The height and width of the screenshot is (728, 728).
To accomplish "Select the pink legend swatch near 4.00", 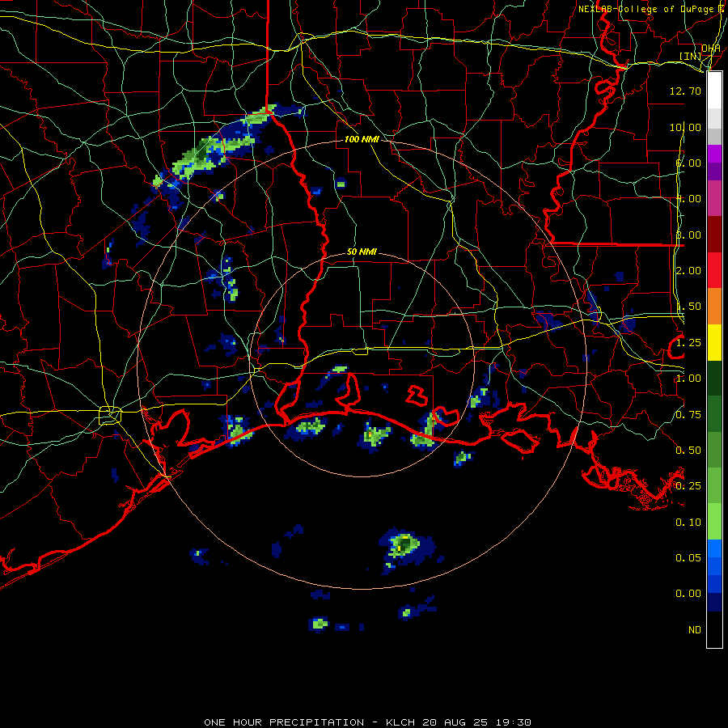I will point(714,198).
